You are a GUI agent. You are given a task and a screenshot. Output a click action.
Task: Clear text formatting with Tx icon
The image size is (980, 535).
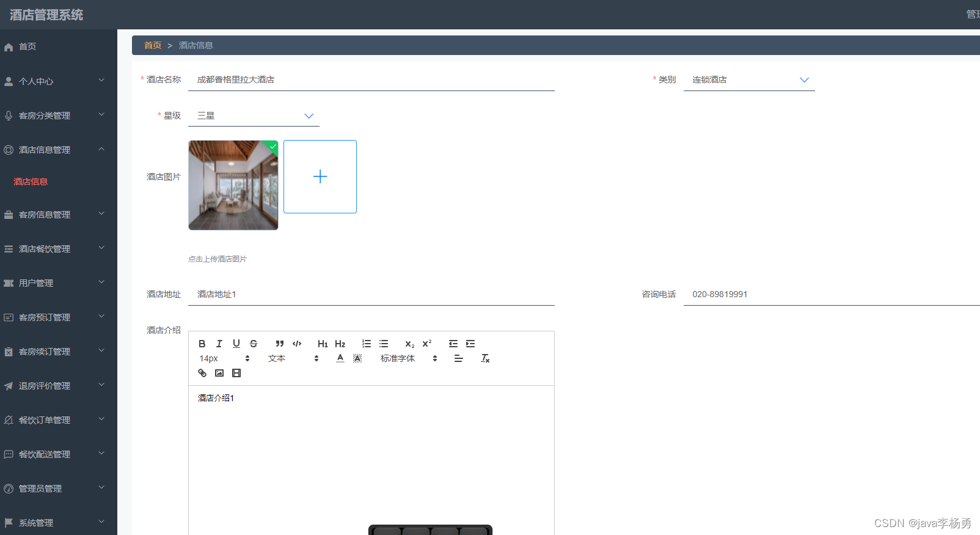485,358
